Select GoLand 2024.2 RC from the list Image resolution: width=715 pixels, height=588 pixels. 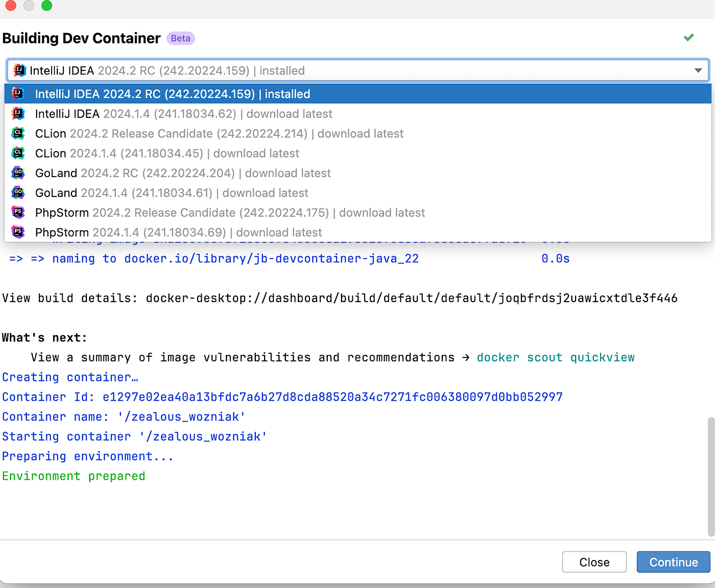tap(183, 173)
